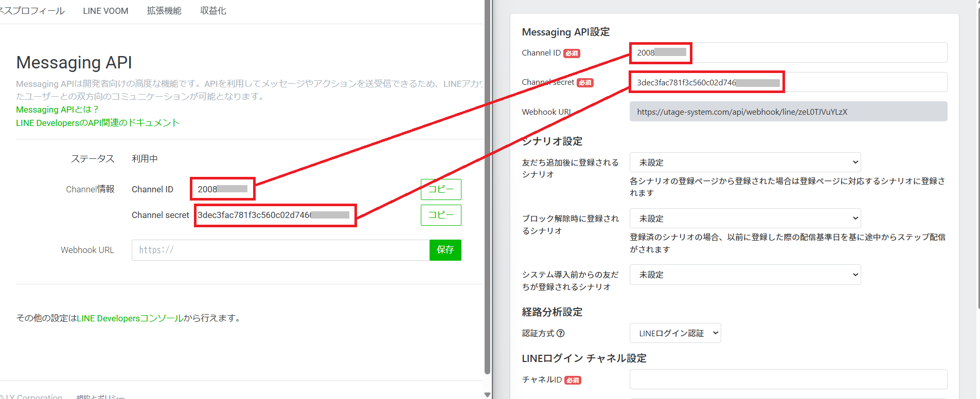Expand the ブロック解除時に登録されるシナリオ dropdown
Viewport: 980px width, 399px height.
click(x=744, y=219)
